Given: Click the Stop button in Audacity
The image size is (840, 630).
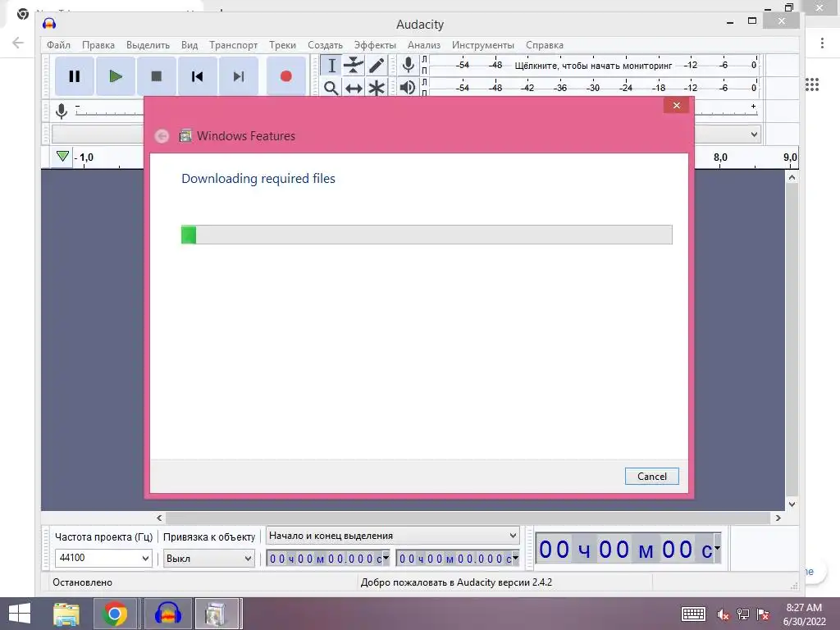Looking at the screenshot, I should click(x=157, y=76).
